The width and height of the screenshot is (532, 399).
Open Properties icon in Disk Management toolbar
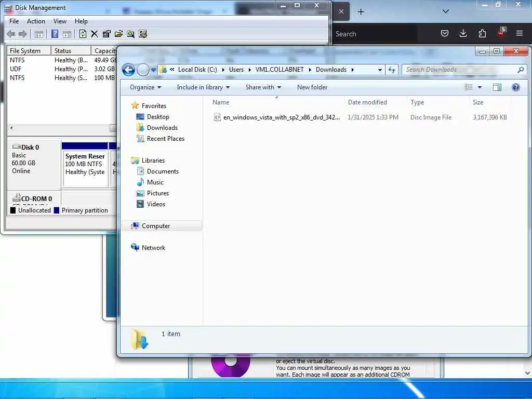[x=107, y=34]
